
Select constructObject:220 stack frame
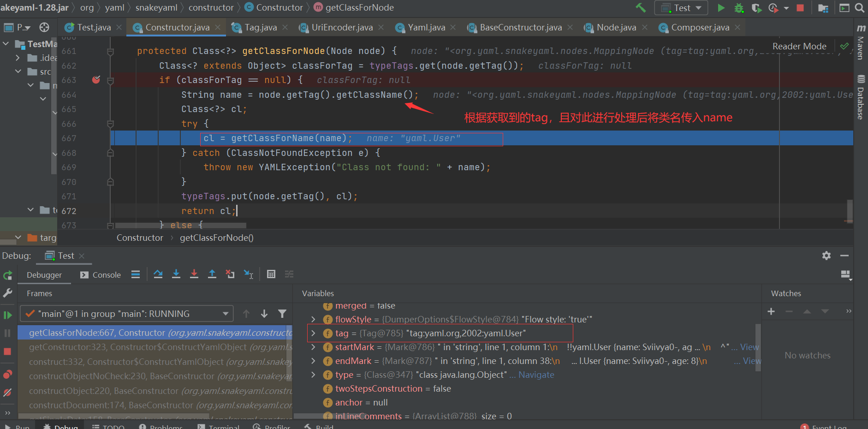tap(155, 391)
